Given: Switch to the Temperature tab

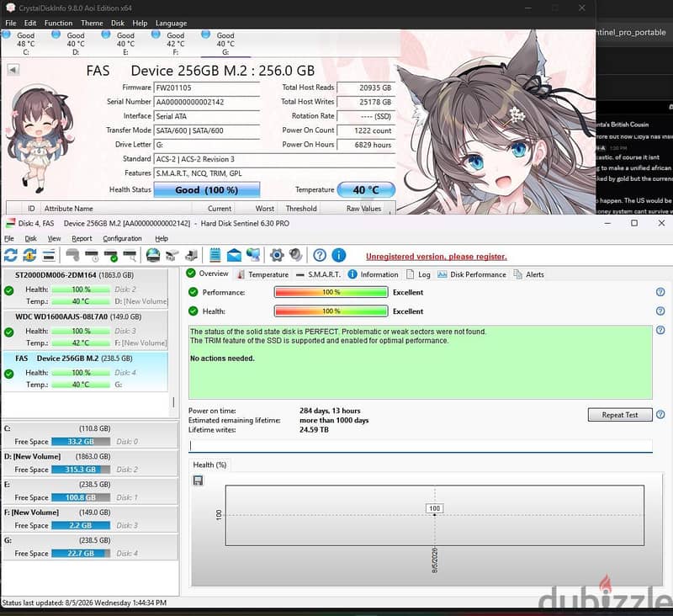Looking at the screenshot, I should [263, 274].
